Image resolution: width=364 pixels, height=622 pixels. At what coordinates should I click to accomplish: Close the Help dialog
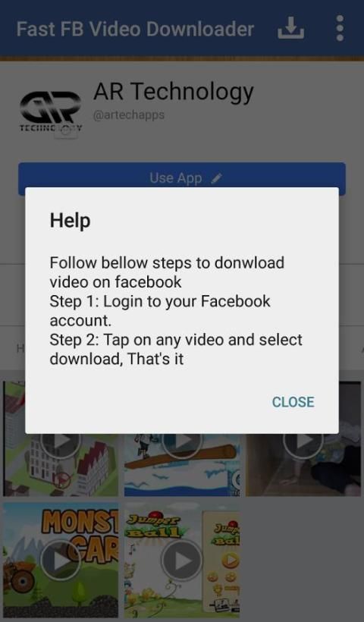[x=293, y=402]
